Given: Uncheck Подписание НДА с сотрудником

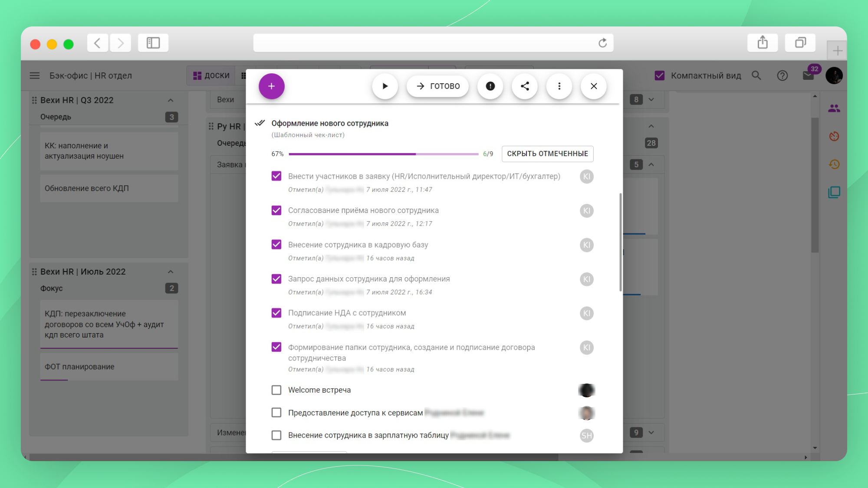Looking at the screenshot, I should pos(276,313).
